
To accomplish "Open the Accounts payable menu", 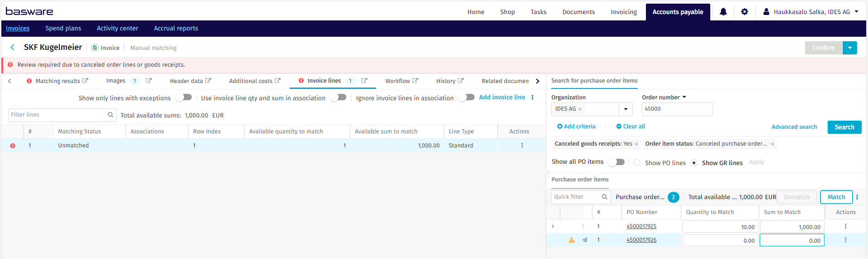I will pyautogui.click(x=678, y=12).
